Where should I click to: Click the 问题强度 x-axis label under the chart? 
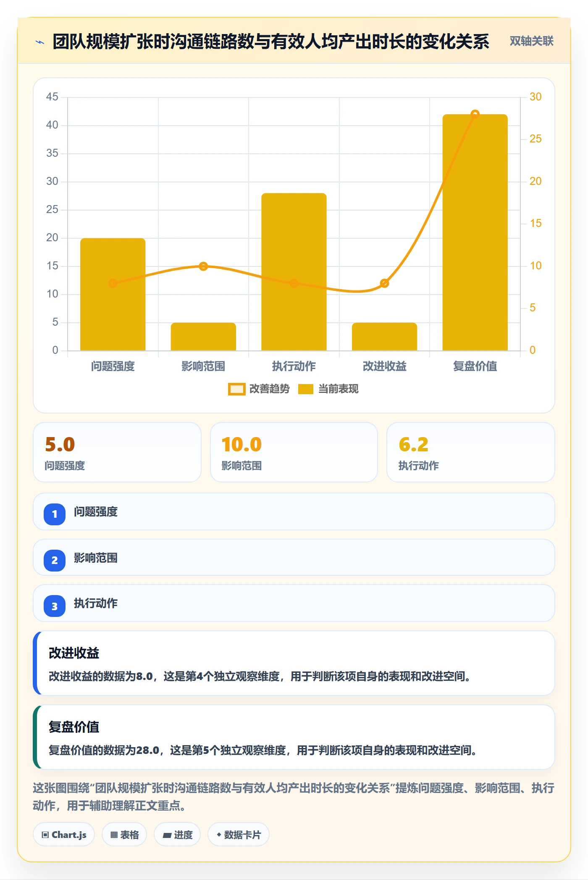[113, 366]
